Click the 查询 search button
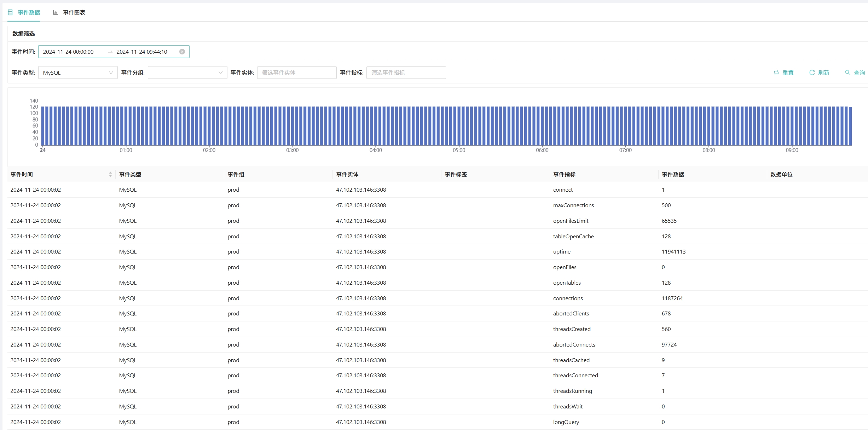 click(855, 72)
